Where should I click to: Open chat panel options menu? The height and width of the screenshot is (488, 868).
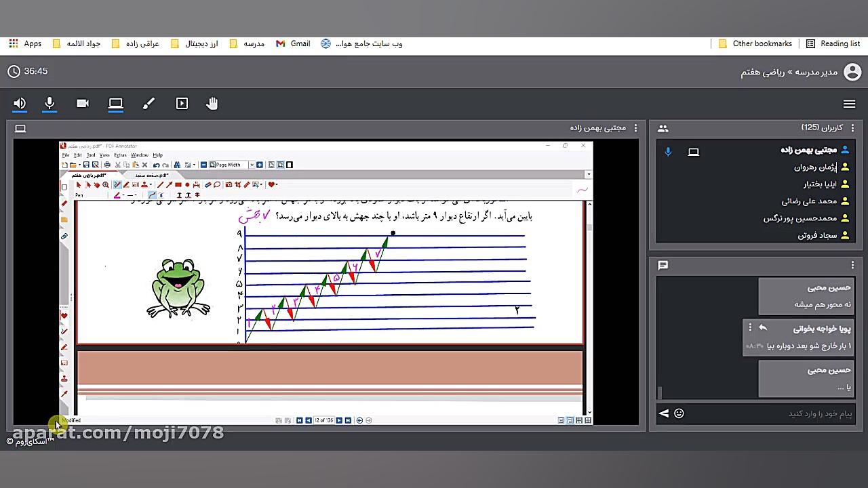point(853,265)
